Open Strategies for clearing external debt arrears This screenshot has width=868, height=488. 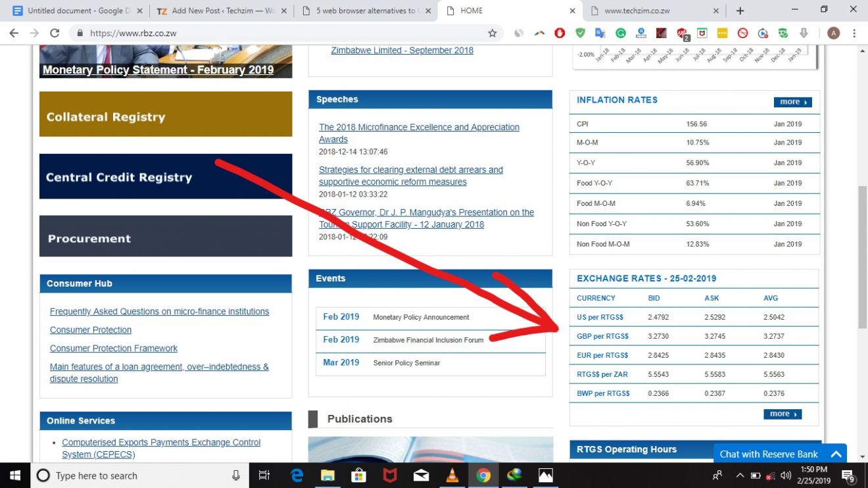pyautogui.click(x=411, y=176)
